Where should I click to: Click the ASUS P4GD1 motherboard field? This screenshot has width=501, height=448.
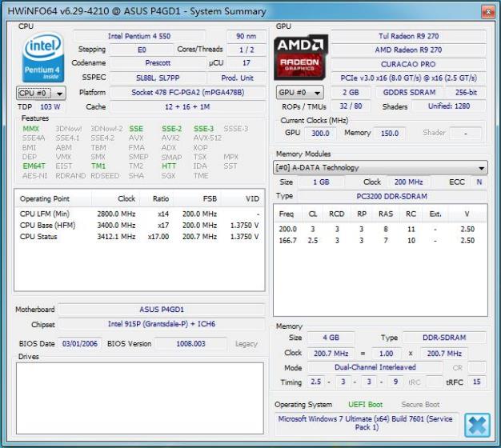[x=161, y=310]
